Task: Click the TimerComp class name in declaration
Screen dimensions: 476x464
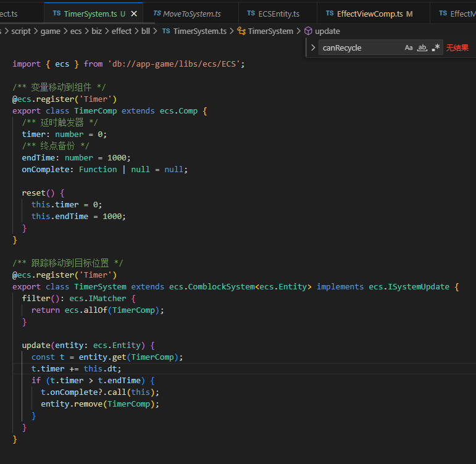Action: click(96, 110)
